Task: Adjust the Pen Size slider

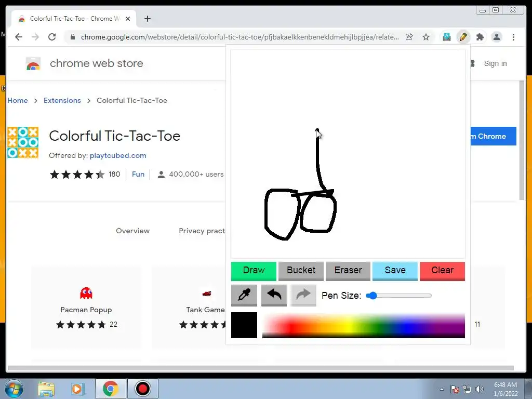Action: (x=398, y=296)
